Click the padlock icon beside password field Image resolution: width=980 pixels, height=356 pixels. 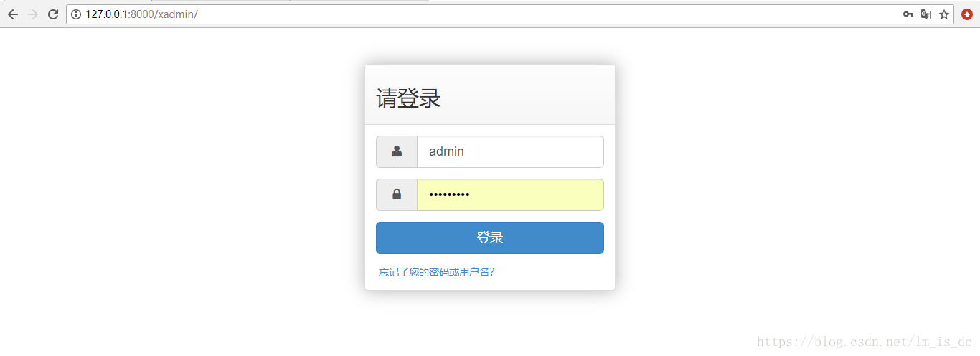[397, 195]
